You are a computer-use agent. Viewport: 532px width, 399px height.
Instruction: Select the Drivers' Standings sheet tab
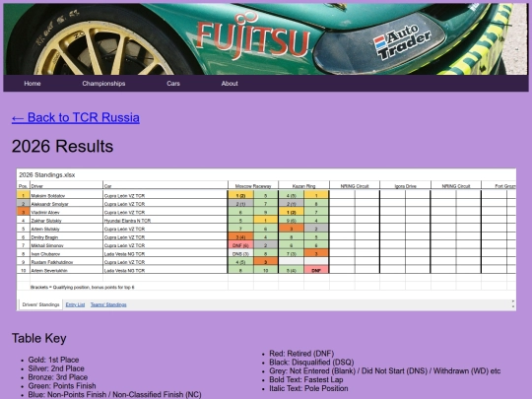pyautogui.click(x=40, y=304)
